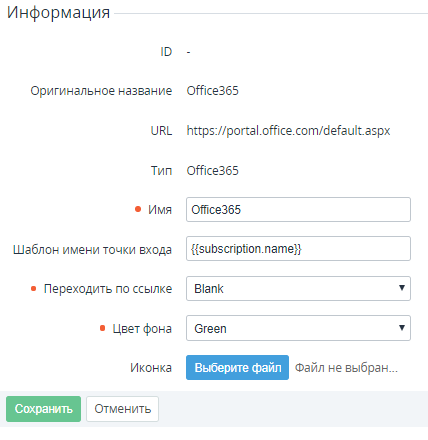Focus the Имя input containing Office365

click(x=298, y=209)
